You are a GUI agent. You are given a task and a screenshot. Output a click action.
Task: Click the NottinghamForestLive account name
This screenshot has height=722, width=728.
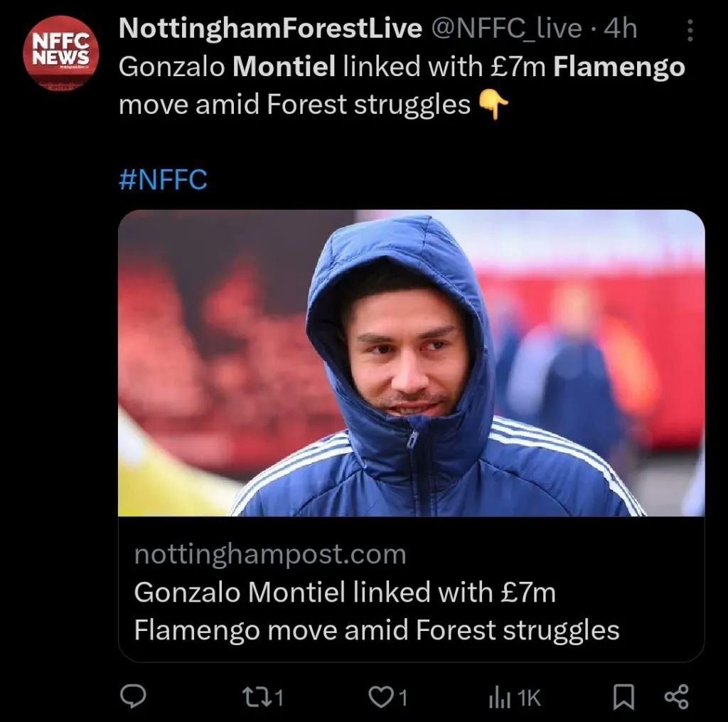coord(270,28)
